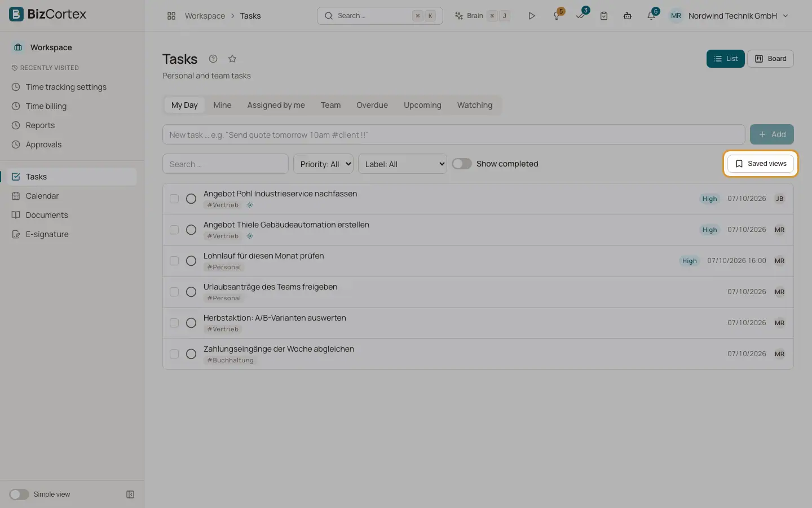
Task: Toggle the Show completed switch
Action: click(x=462, y=164)
